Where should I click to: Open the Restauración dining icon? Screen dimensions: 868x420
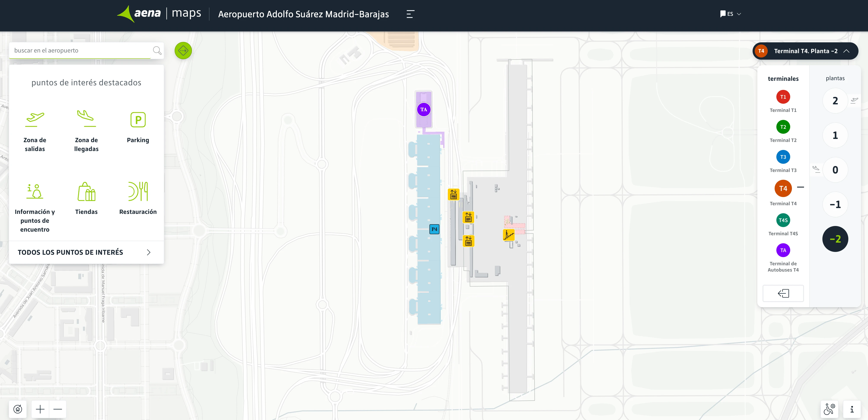[138, 191]
